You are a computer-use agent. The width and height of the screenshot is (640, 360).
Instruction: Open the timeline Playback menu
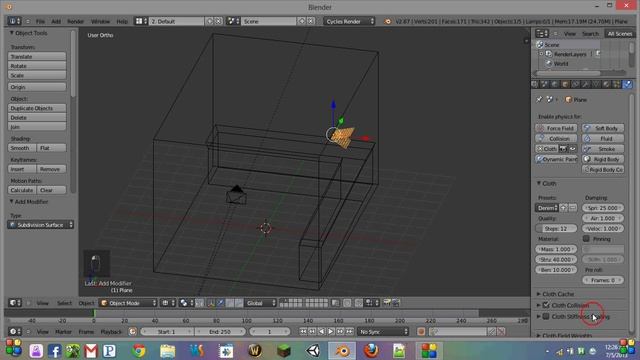[111, 332]
